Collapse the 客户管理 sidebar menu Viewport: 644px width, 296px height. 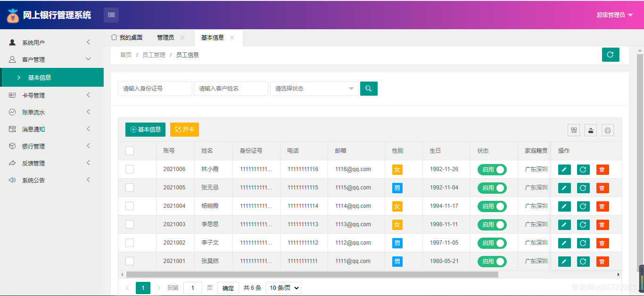click(52, 59)
